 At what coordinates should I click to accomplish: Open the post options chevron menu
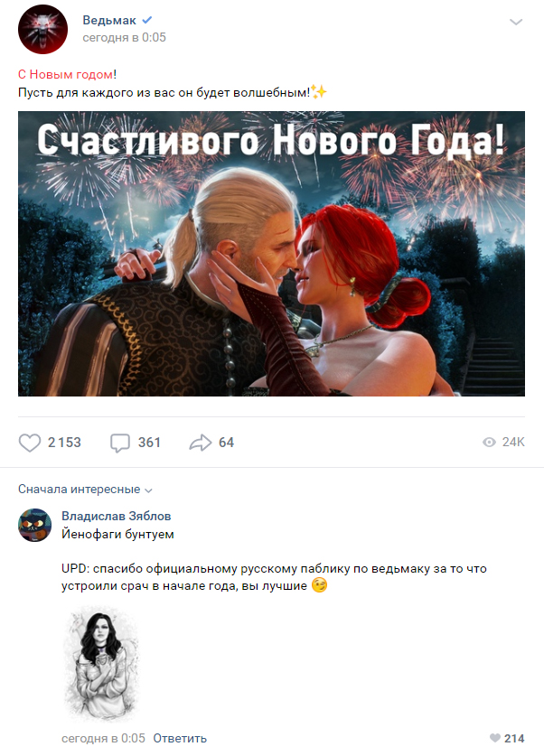point(516,22)
